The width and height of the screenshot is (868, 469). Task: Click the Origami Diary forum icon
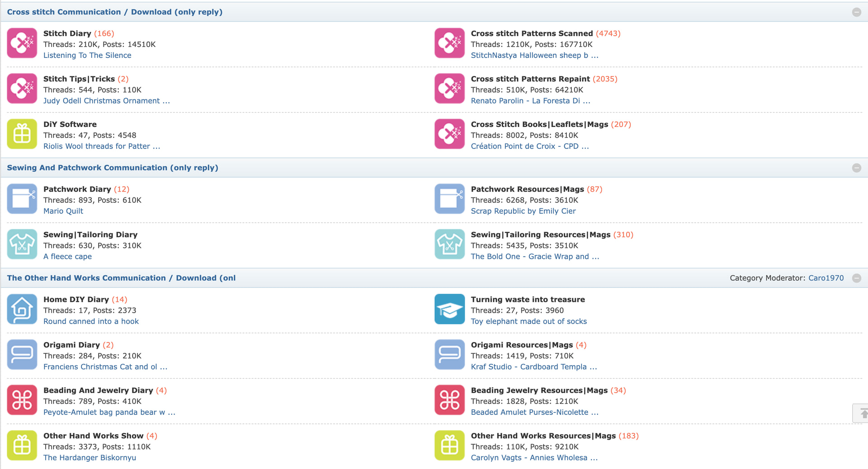click(22, 355)
